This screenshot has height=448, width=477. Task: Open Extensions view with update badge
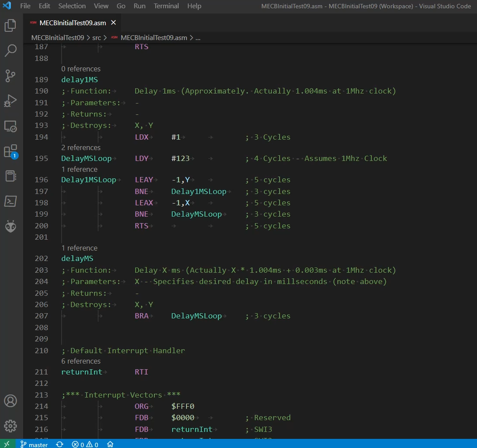10,151
